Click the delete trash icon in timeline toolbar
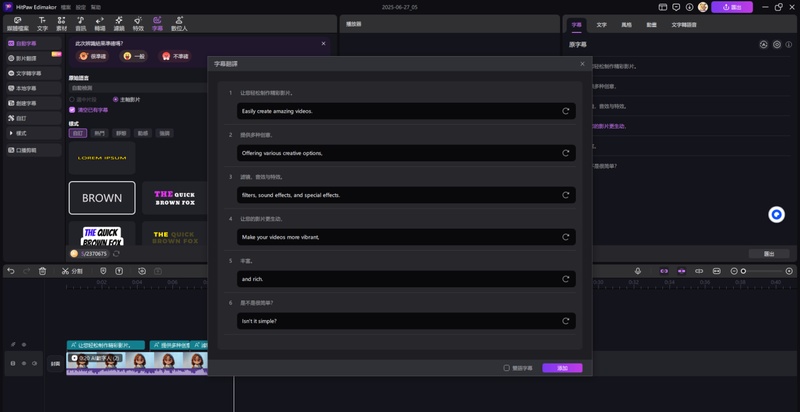Screen dimensions: 800x412 42,271
